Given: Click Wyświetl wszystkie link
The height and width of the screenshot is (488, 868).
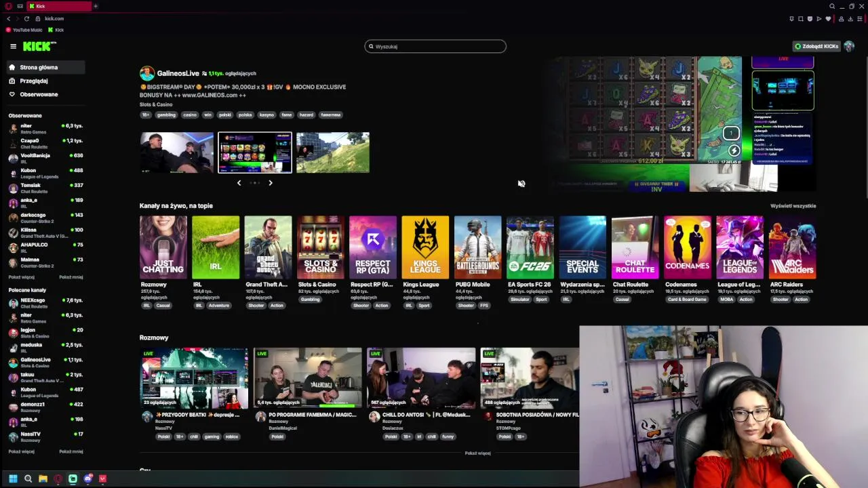Looking at the screenshot, I should (793, 206).
